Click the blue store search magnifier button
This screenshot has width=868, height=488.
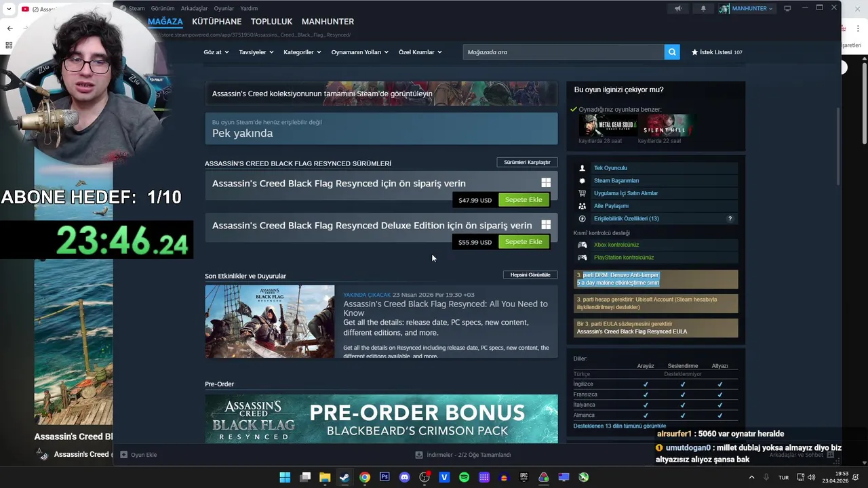click(672, 52)
